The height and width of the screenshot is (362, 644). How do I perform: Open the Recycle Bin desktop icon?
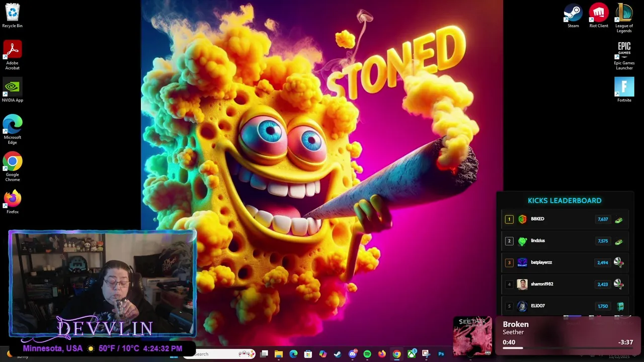coord(12,16)
